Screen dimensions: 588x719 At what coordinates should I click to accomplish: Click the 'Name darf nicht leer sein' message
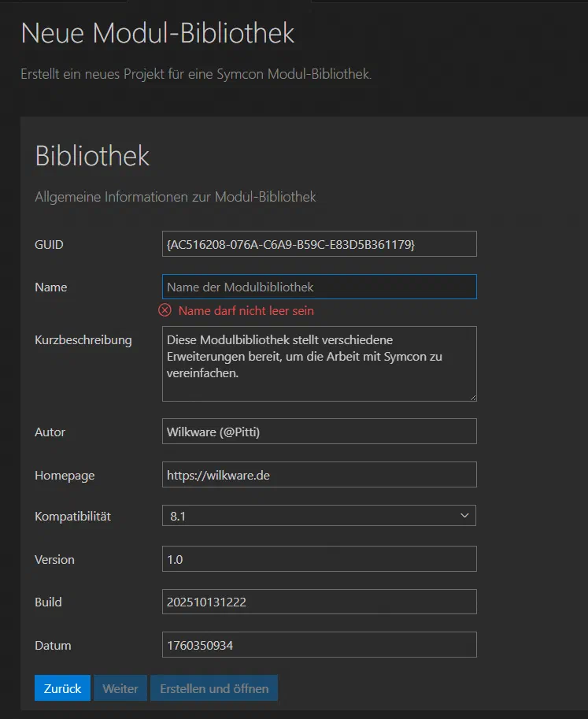pos(246,310)
